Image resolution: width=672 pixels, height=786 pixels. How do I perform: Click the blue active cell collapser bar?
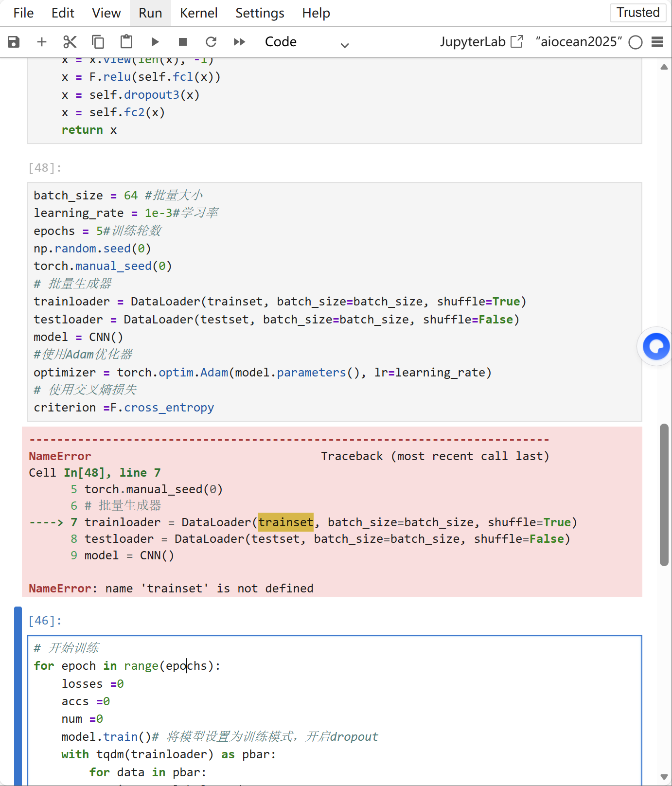point(18,696)
